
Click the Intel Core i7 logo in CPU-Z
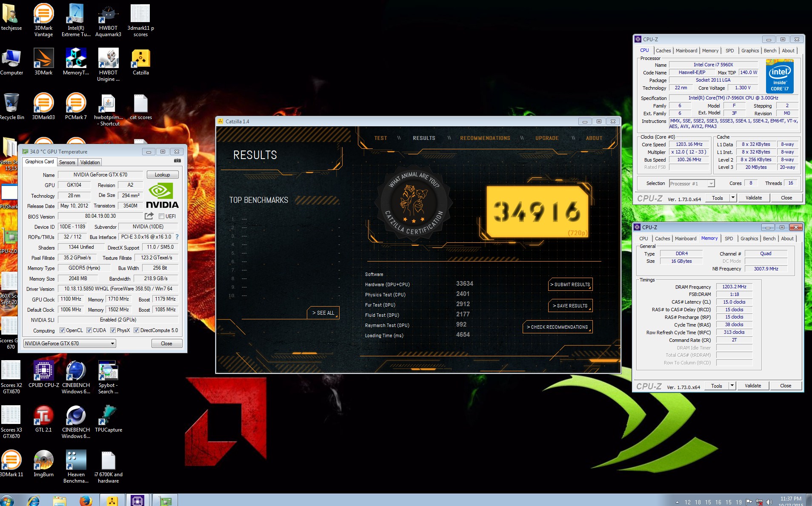[x=780, y=77]
